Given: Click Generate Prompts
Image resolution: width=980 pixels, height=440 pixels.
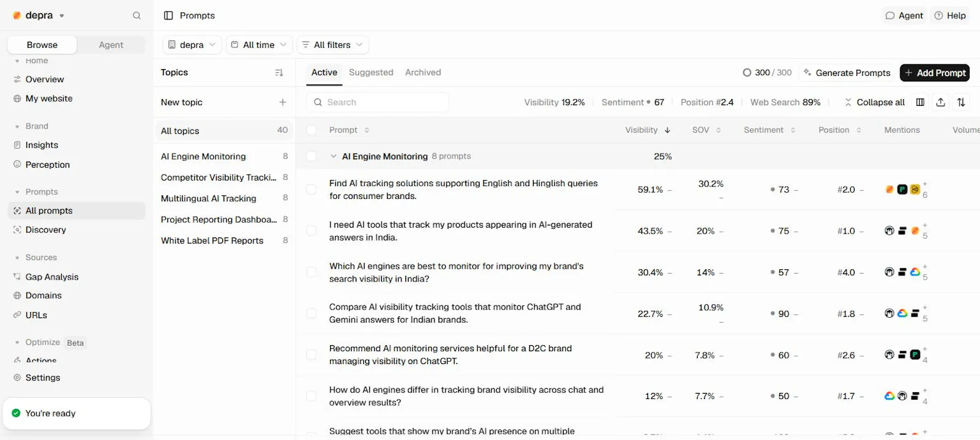Looking at the screenshot, I should [x=846, y=73].
